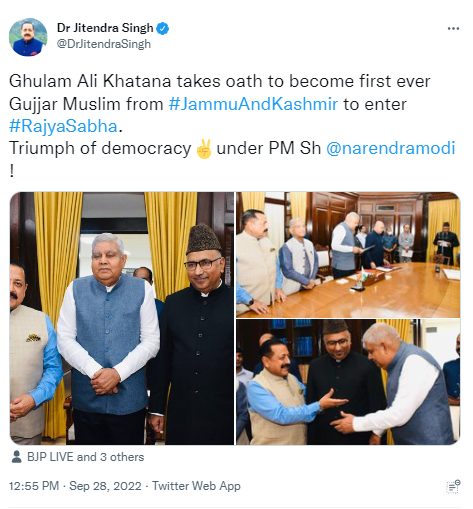Click the Twitter Web App source label
This screenshot has width=473, height=509.
pyautogui.click(x=196, y=486)
